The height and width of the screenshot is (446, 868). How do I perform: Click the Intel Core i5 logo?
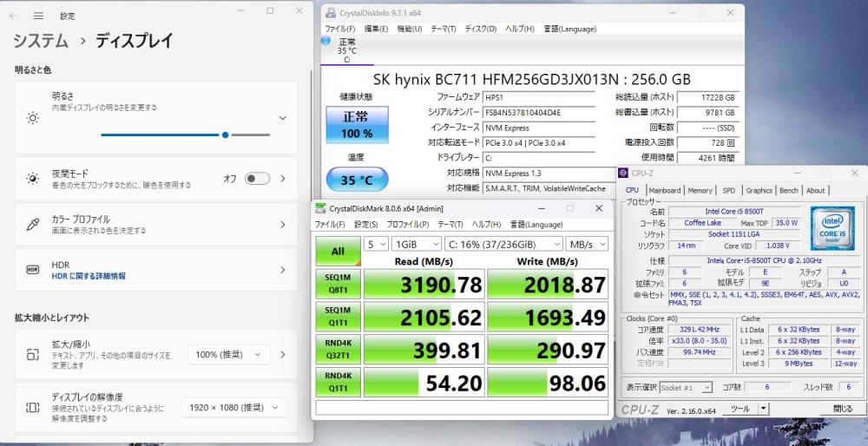(x=832, y=228)
